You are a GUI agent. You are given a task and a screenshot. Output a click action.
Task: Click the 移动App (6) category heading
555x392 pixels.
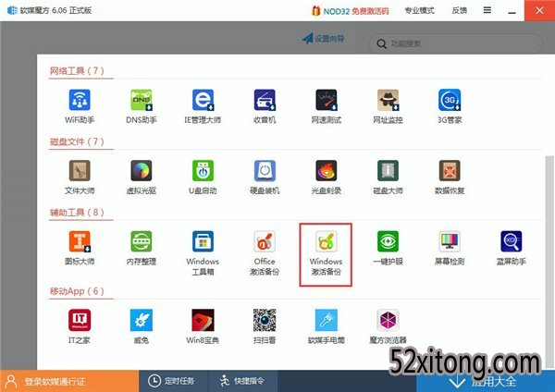coord(77,291)
